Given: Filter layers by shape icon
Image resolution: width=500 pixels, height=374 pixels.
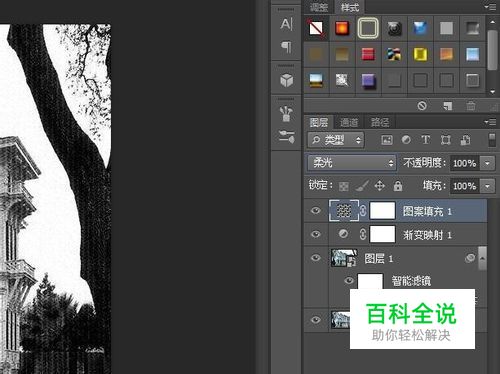Looking at the screenshot, I should coord(445,140).
